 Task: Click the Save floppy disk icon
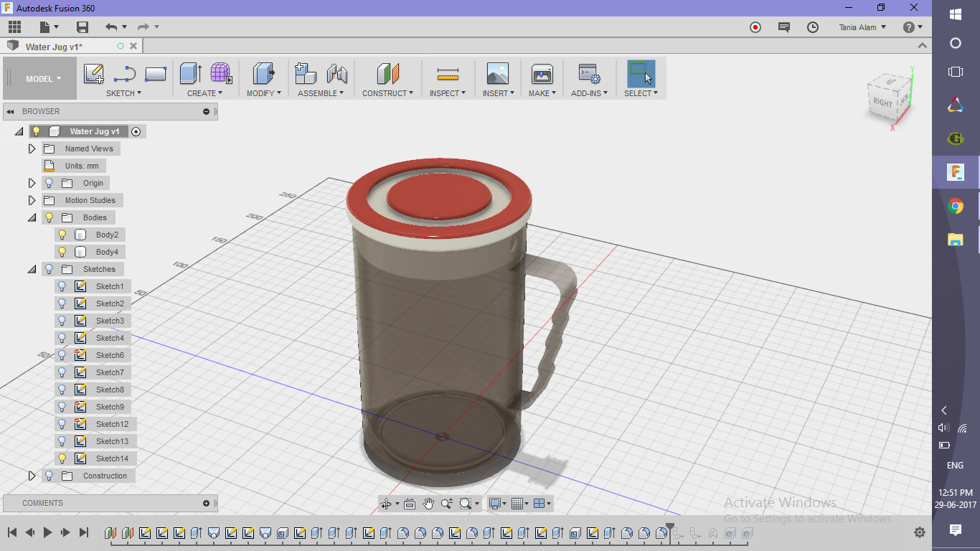pos(83,27)
